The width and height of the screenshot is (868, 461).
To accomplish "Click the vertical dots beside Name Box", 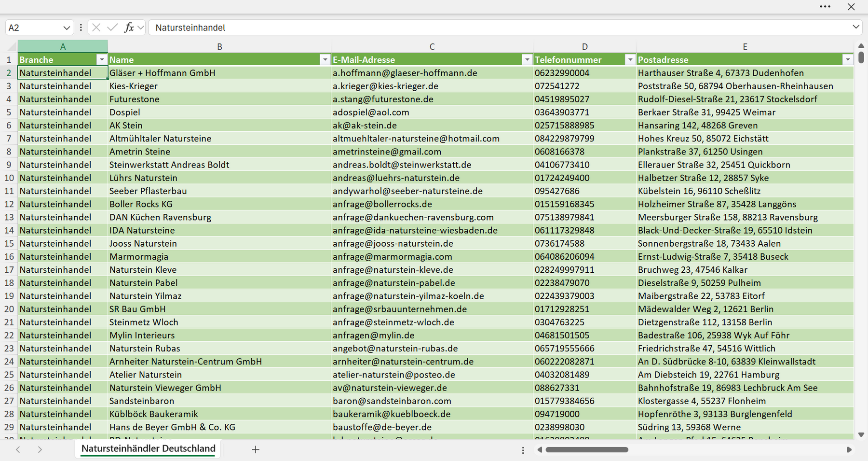I will pos(81,28).
